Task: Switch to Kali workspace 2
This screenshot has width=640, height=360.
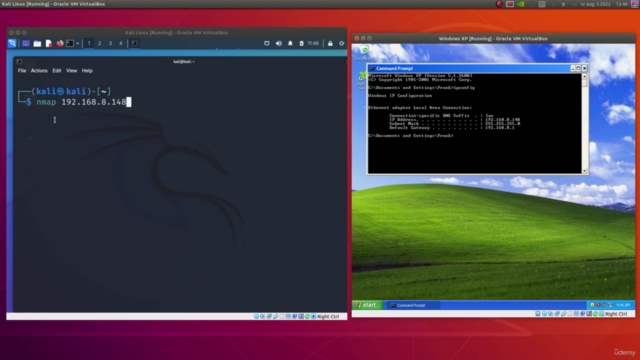Action: click(99, 43)
